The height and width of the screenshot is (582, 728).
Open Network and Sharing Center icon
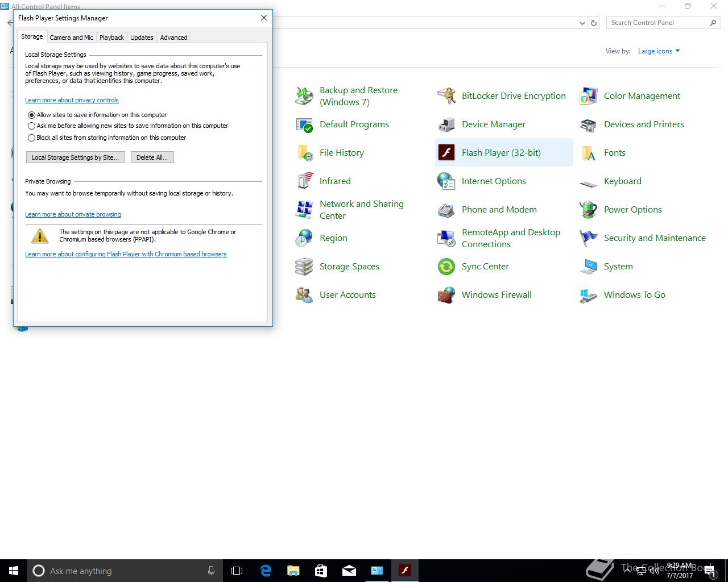click(x=304, y=210)
